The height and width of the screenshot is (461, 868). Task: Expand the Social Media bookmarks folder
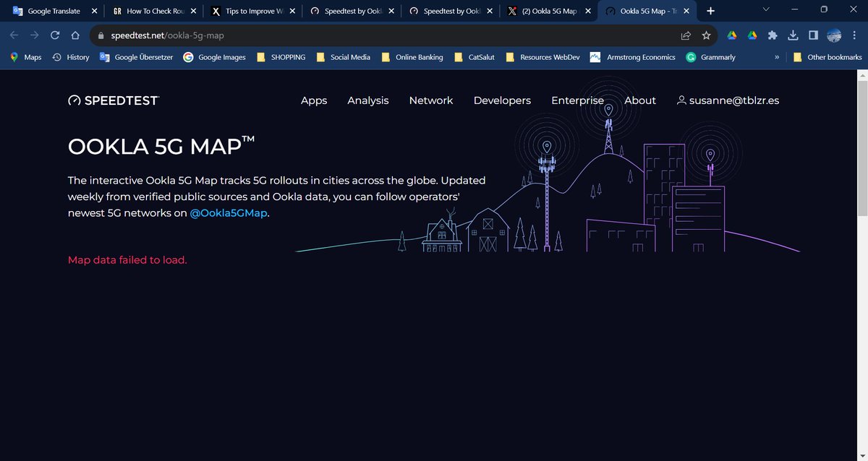[343, 57]
